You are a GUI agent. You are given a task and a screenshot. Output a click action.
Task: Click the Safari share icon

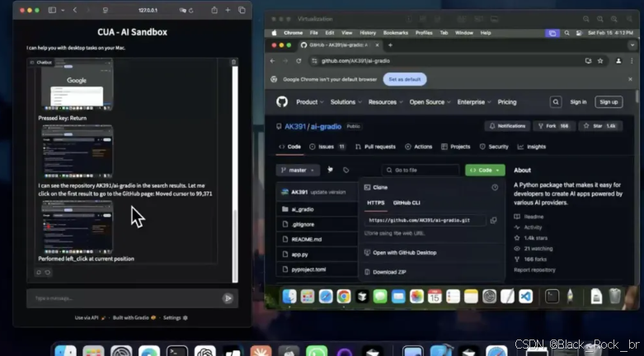(x=214, y=10)
